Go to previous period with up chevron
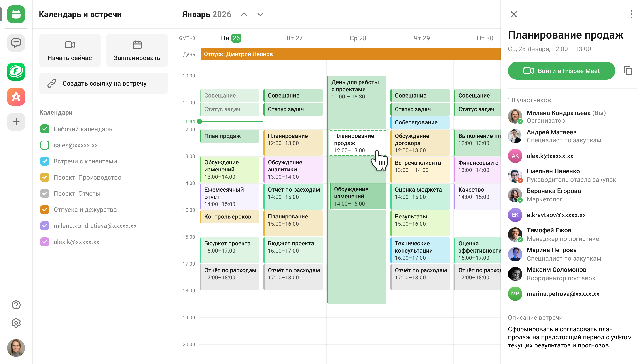Screen dimensions: 644x364 coord(244,14)
